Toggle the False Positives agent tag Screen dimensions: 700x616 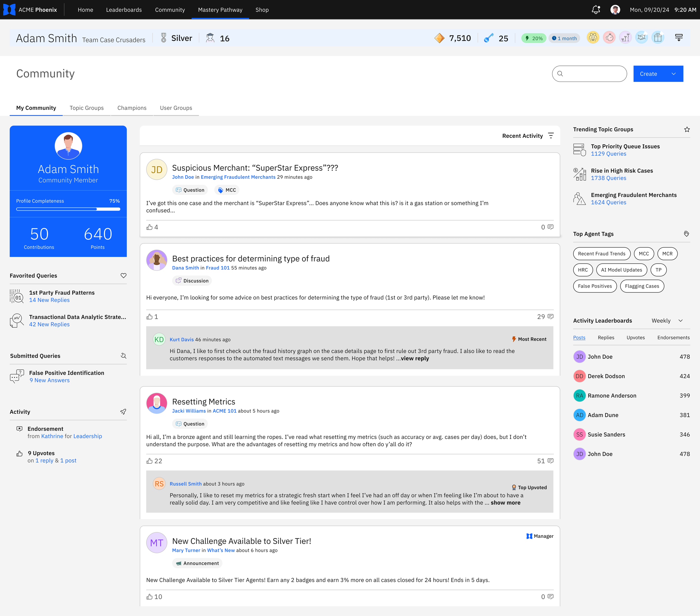(x=594, y=286)
